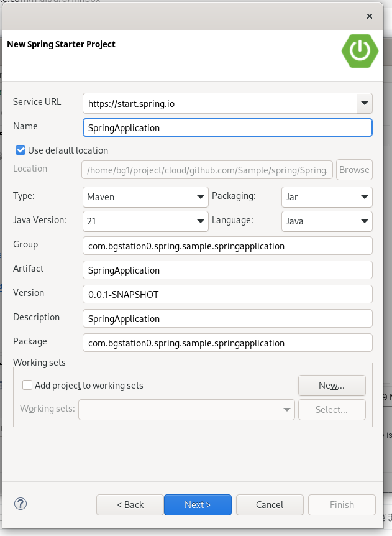392x536 pixels.
Task: Click the Spring Boot power logo
Action: coord(360,50)
